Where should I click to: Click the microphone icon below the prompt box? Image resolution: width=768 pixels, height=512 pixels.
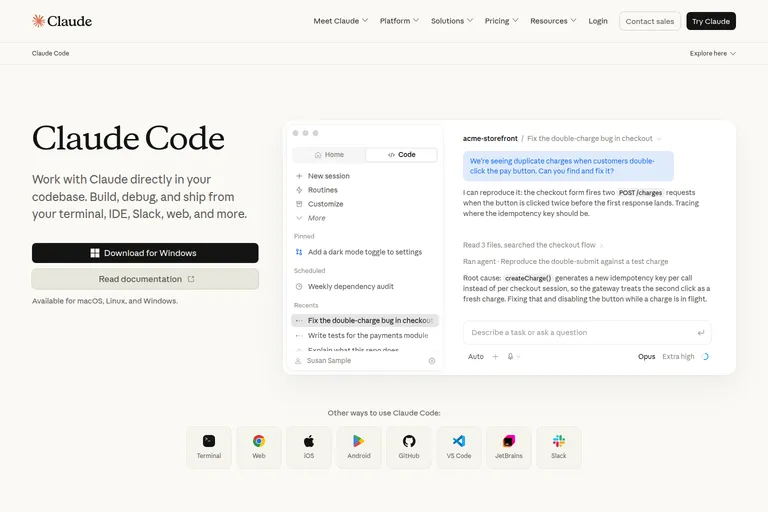point(510,357)
